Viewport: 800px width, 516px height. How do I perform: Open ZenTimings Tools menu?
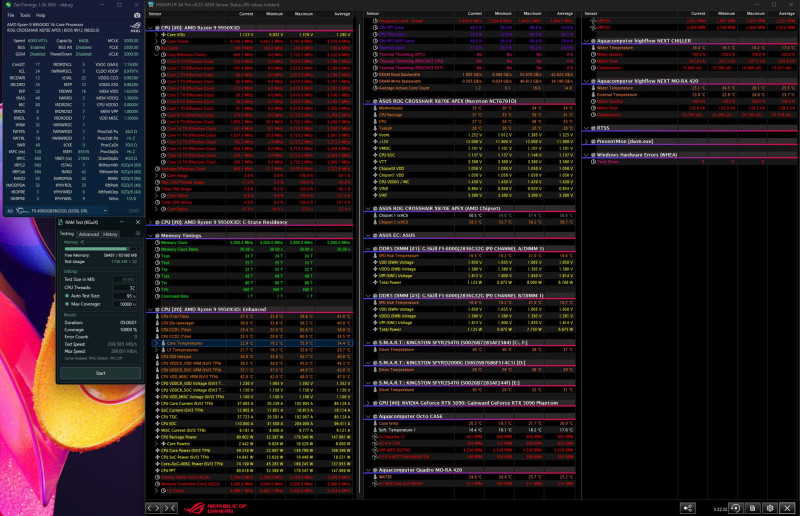25,15
